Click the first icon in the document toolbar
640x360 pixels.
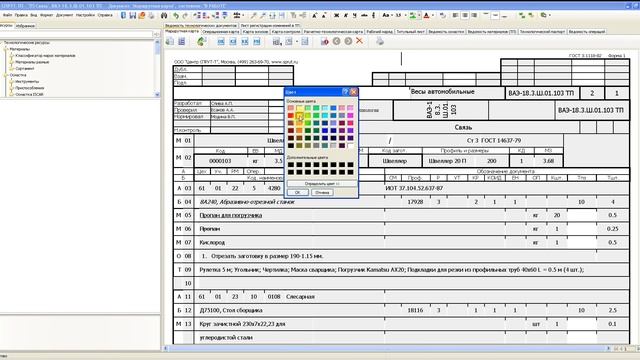point(170,41)
